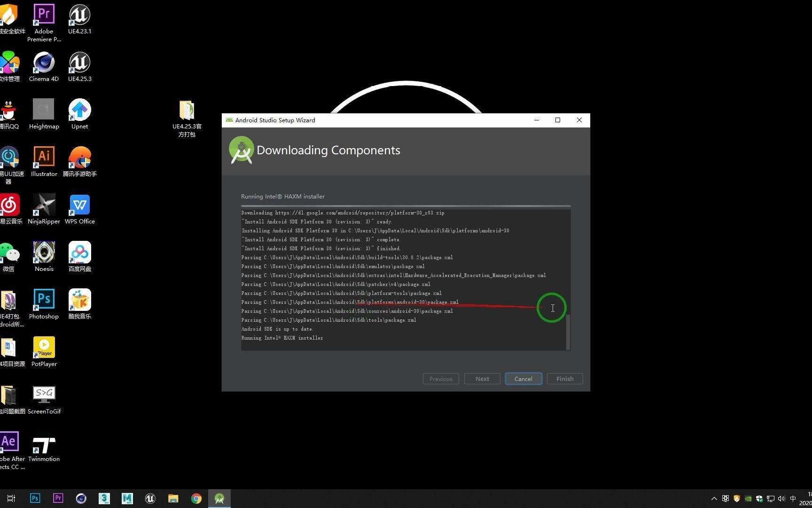Minimize the Android Studio Setup Wizard window
This screenshot has height=508, width=812.
(x=536, y=120)
